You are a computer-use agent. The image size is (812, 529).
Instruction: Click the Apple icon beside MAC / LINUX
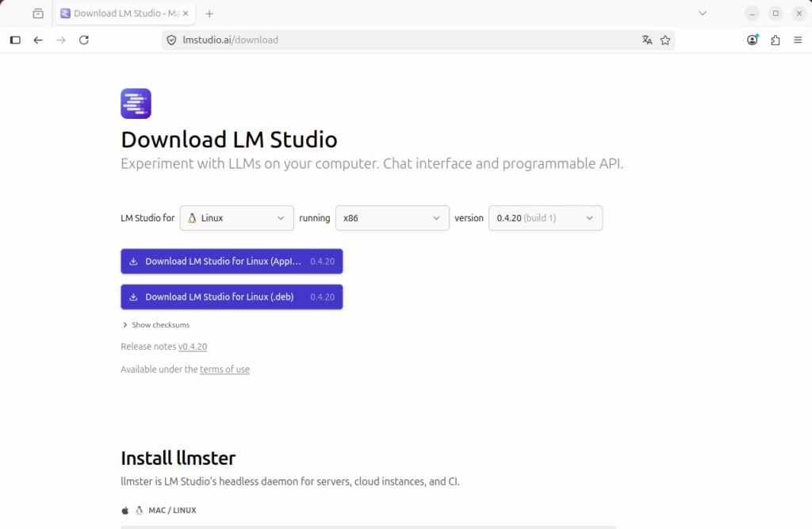(x=124, y=510)
